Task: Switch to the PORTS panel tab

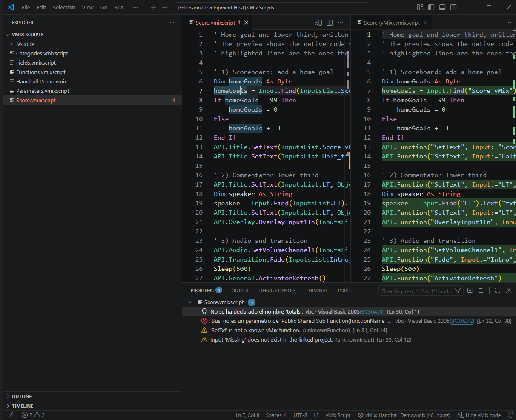Action: click(345, 291)
